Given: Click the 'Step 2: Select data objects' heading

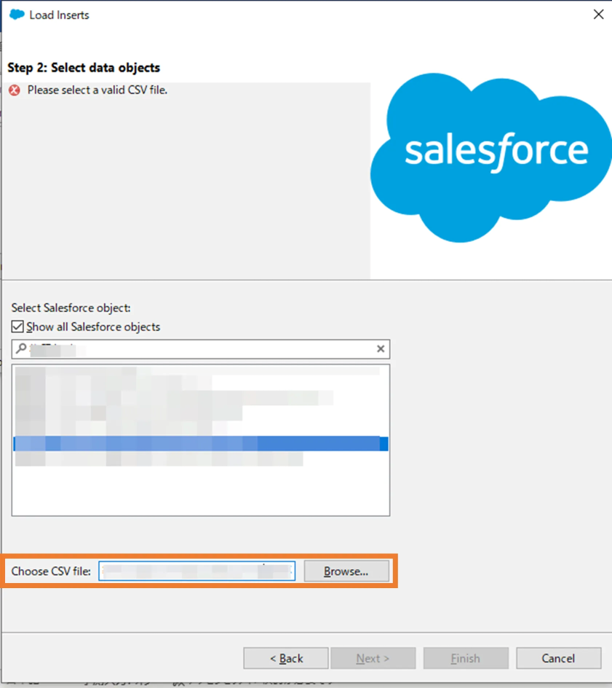Looking at the screenshot, I should [x=84, y=68].
